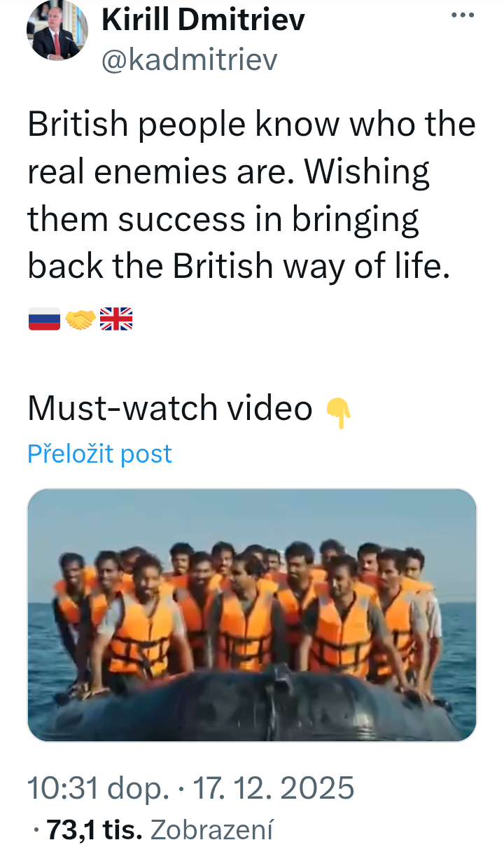Tap the text "British people know who the"

pyautogui.click(x=252, y=125)
